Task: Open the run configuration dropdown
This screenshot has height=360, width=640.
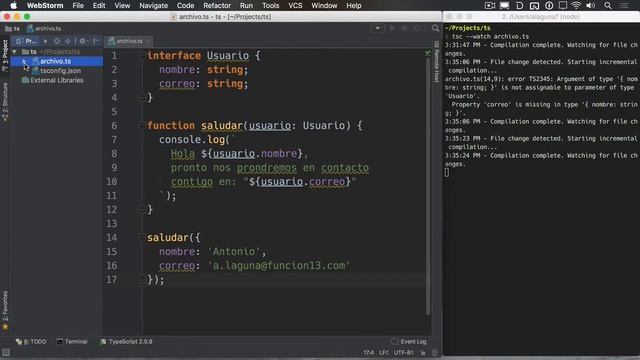Action: 378,28
